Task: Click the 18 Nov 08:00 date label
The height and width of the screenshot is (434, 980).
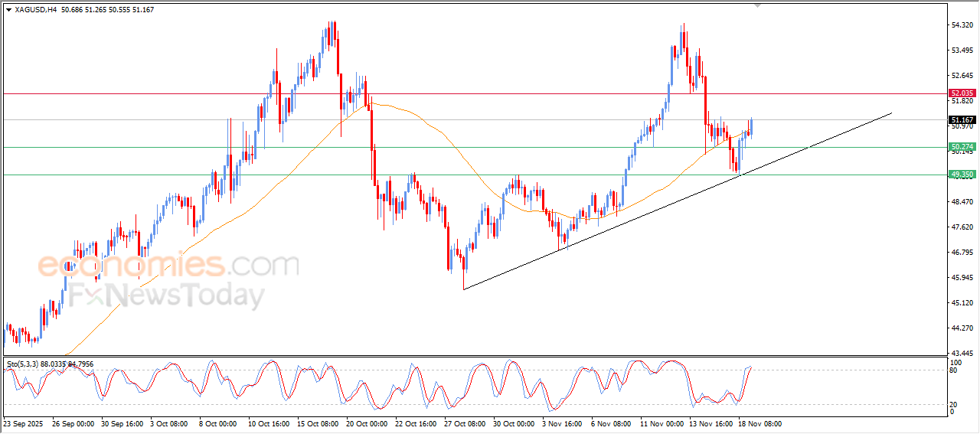Action: coord(759,423)
